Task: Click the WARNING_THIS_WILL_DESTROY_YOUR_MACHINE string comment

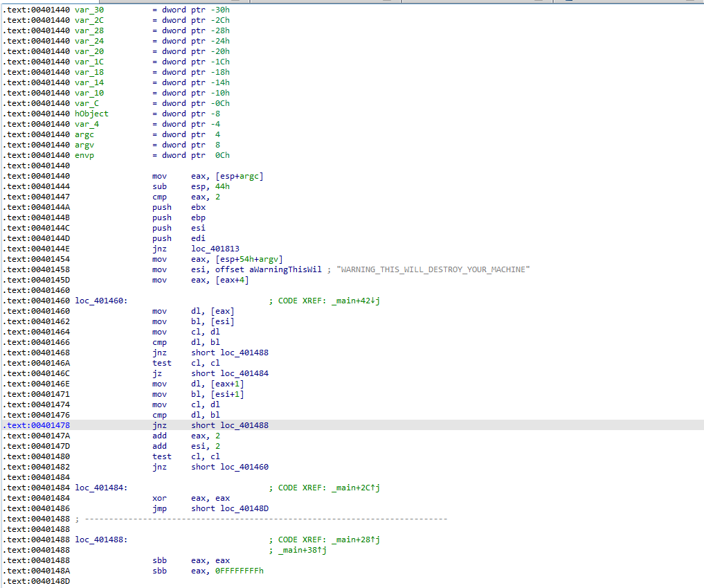Action: tap(433, 269)
